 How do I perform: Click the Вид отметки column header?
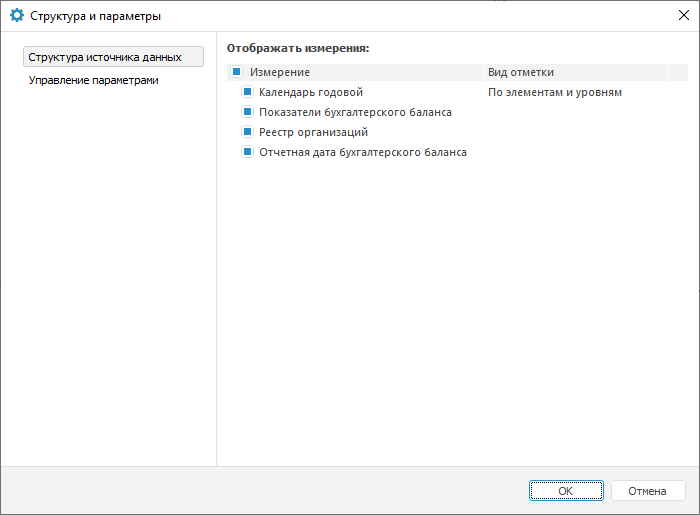pyautogui.click(x=520, y=72)
